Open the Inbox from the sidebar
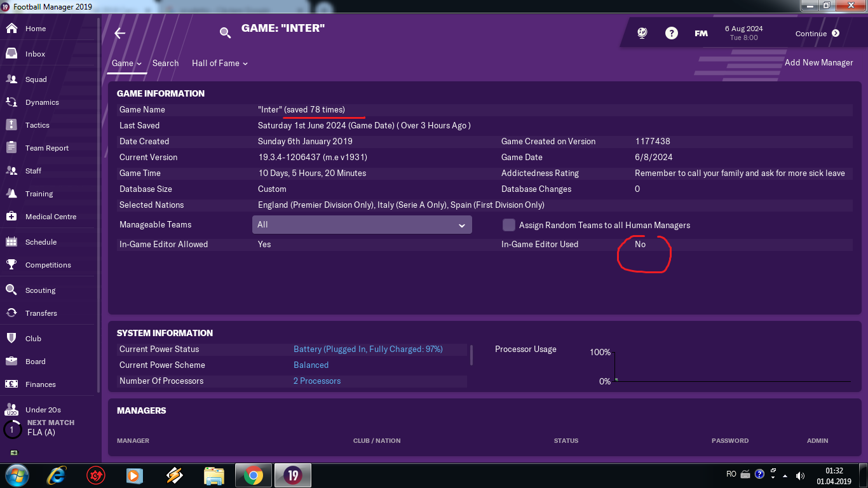 [x=35, y=54]
